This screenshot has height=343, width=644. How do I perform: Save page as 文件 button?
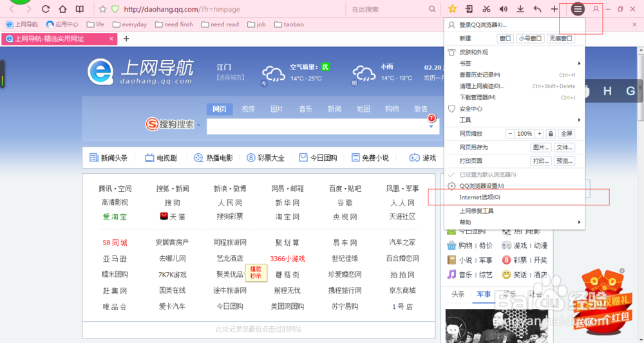coord(564,147)
